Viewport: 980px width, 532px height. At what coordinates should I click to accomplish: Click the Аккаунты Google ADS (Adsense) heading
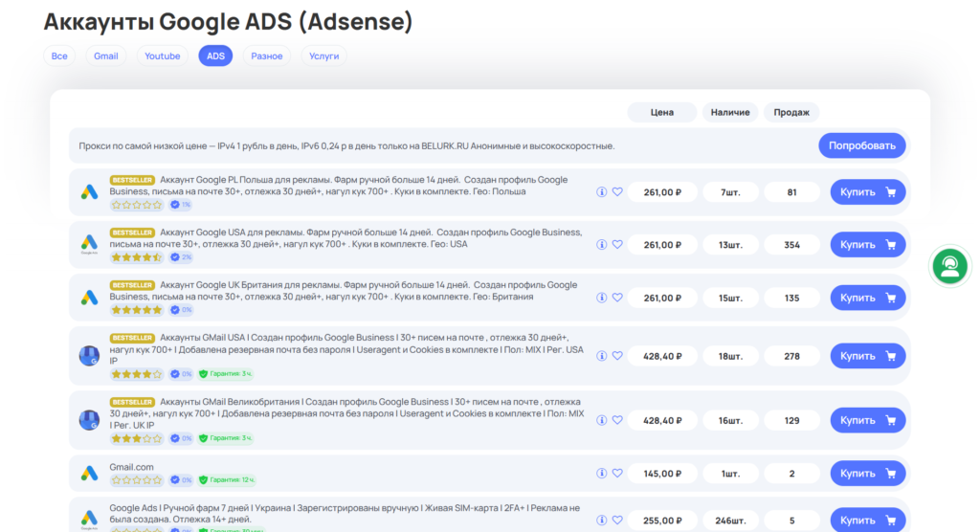[x=228, y=21]
